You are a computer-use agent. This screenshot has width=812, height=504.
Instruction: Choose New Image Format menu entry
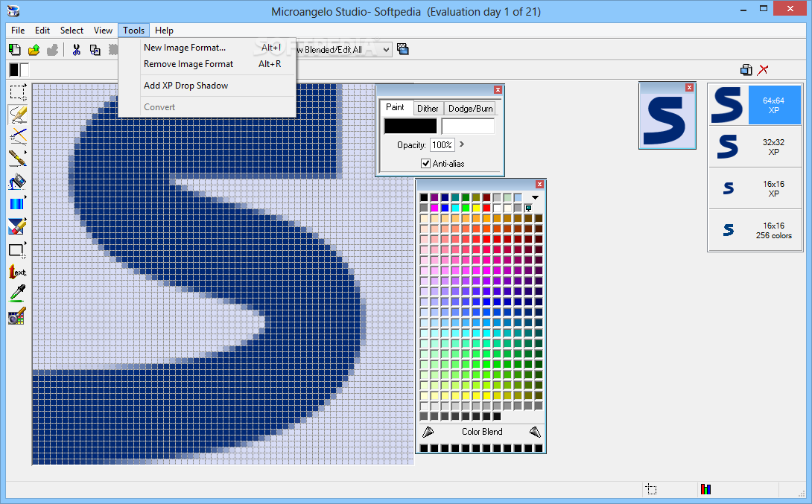coord(207,48)
